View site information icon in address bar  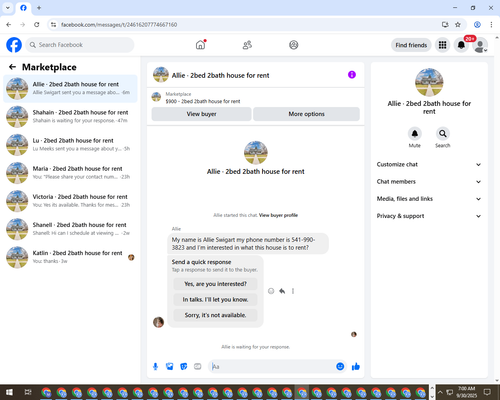click(x=53, y=25)
